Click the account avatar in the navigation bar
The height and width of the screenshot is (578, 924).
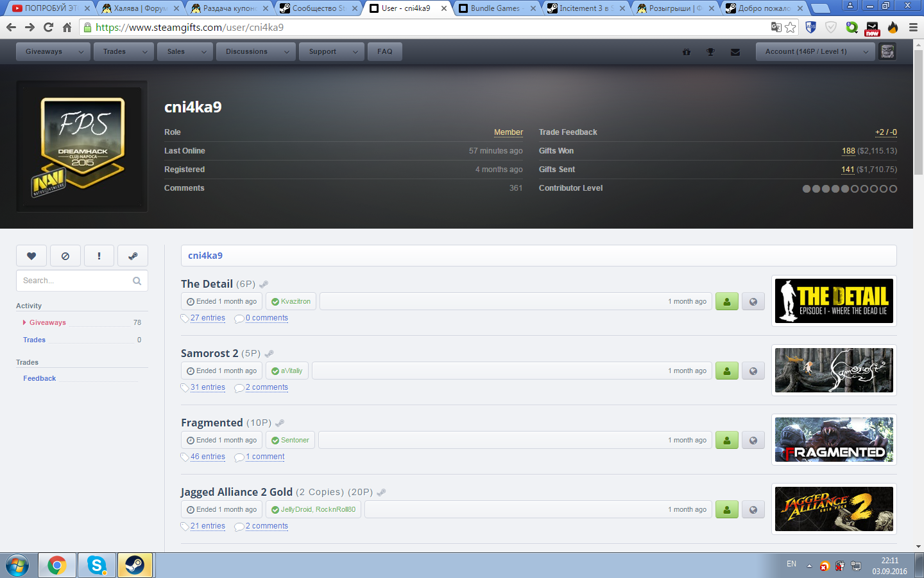(887, 52)
